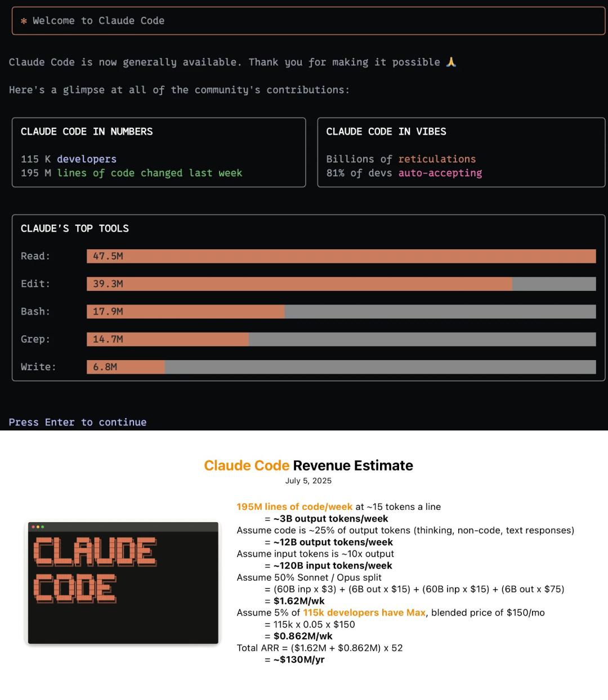Image resolution: width=608 pixels, height=700 pixels.
Task: Click the CLAUDE'S TOP TOOLS heading
Action: click(75, 228)
